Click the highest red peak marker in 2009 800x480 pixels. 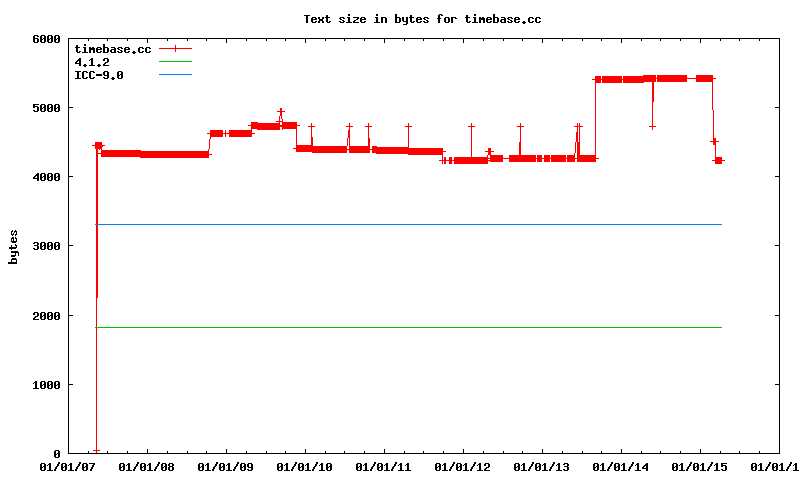(281, 112)
